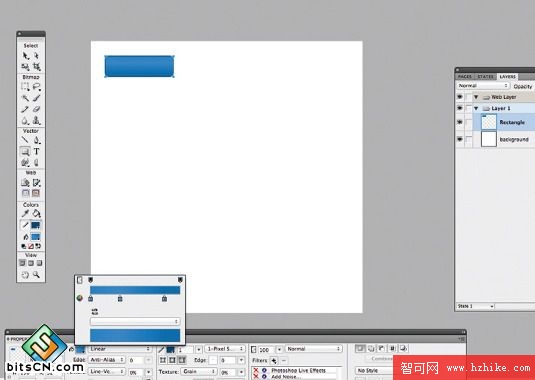This screenshot has height=380, width=535.
Task: Select the Eyedropper tool
Action: [25, 214]
